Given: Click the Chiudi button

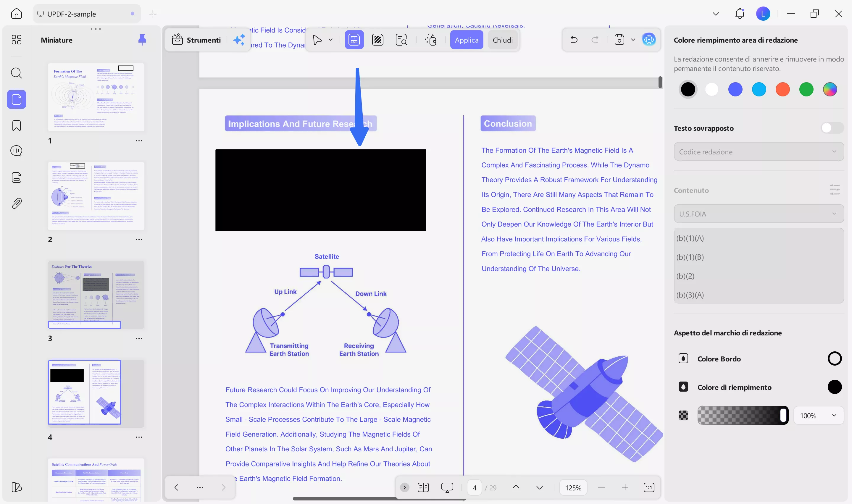Looking at the screenshot, I should point(502,40).
